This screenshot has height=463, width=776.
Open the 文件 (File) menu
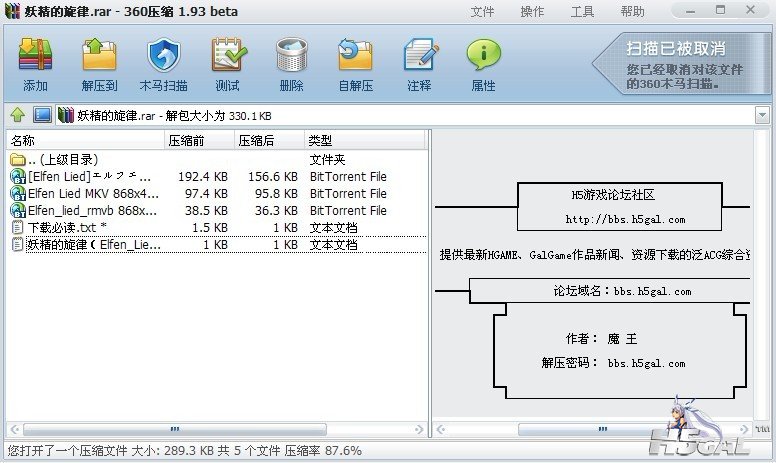(482, 12)
